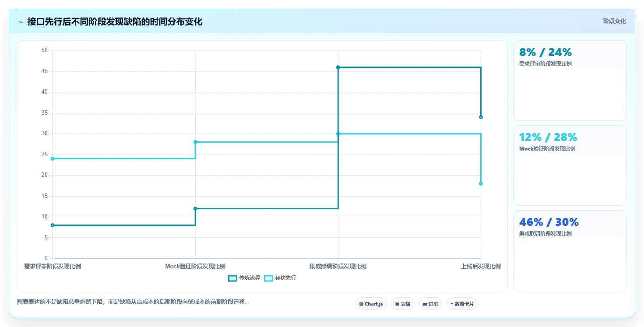The image size is (644, 327).
Task: Click the 契约先行 data point at value 18
Action: (481, 184)
